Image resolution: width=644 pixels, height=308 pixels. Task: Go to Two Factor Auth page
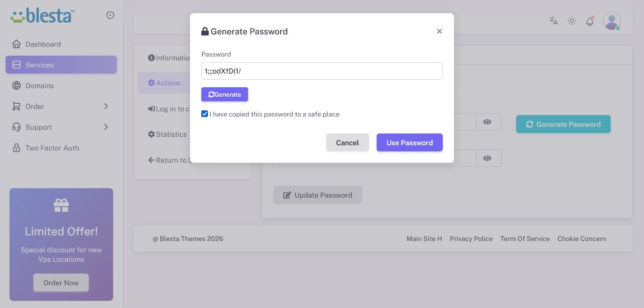point(52,148)
